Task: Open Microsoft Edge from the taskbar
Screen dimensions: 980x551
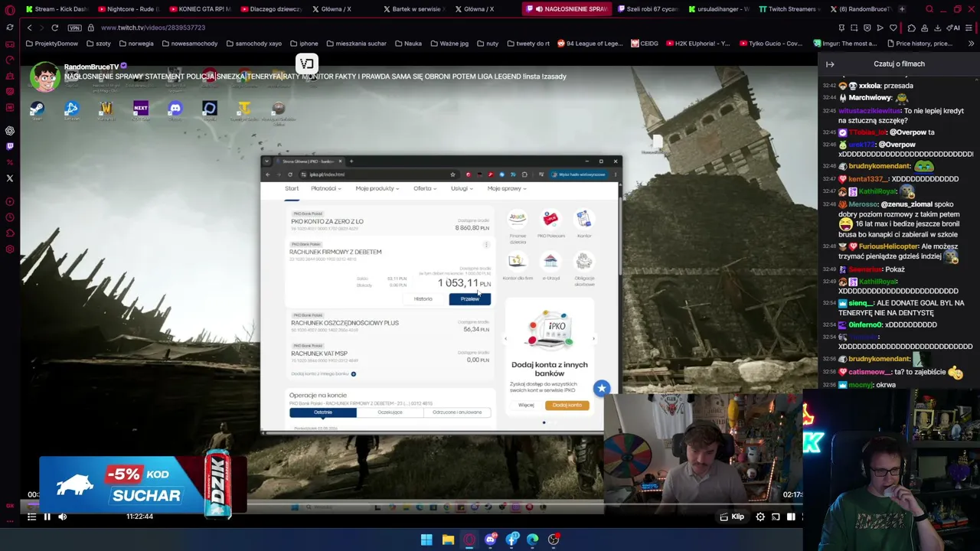Action: 532,540
